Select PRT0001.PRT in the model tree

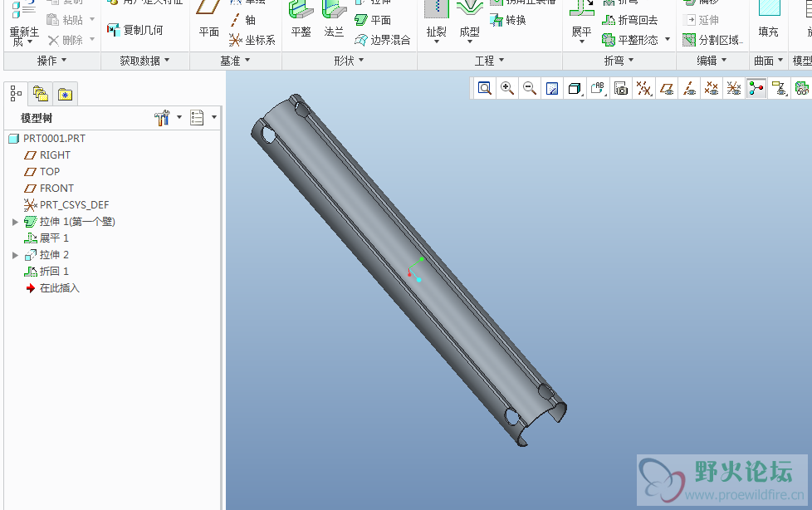point(54,139)
